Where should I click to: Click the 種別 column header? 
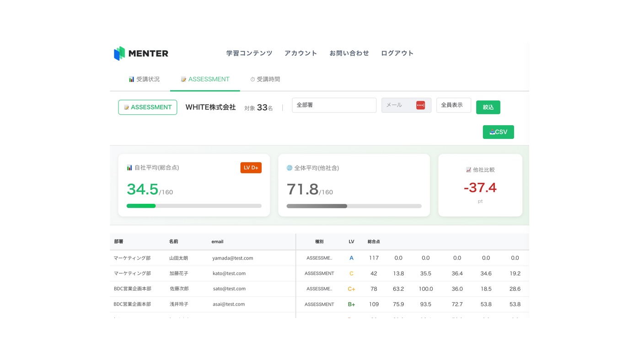(x=319, y=242)
